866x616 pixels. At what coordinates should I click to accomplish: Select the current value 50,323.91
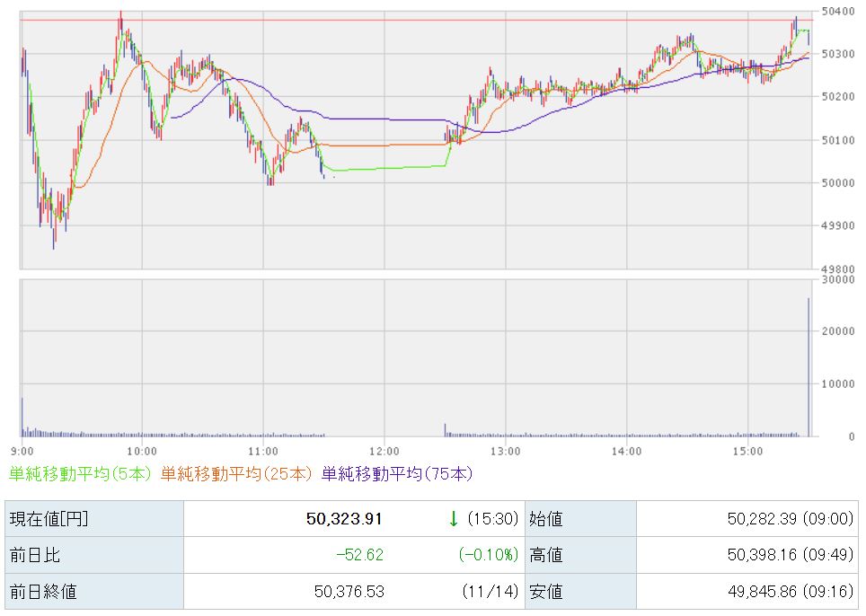click(346, 519)
